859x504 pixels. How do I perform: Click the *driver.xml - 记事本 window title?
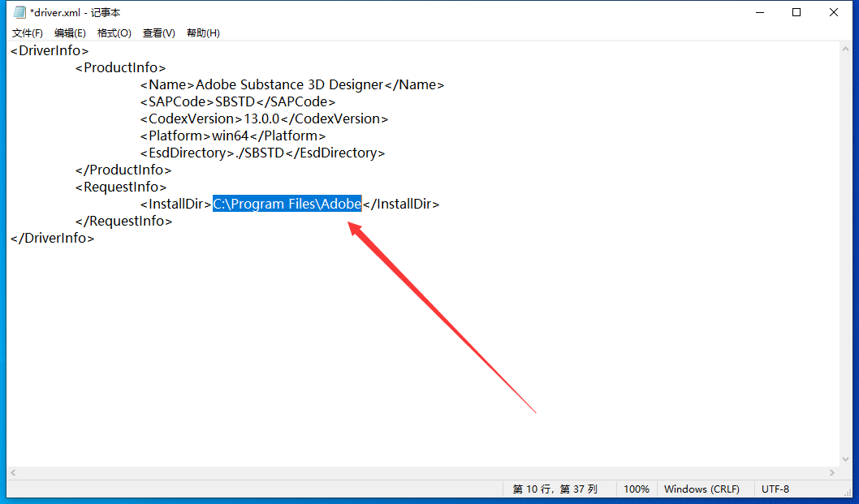coord(75,12)
